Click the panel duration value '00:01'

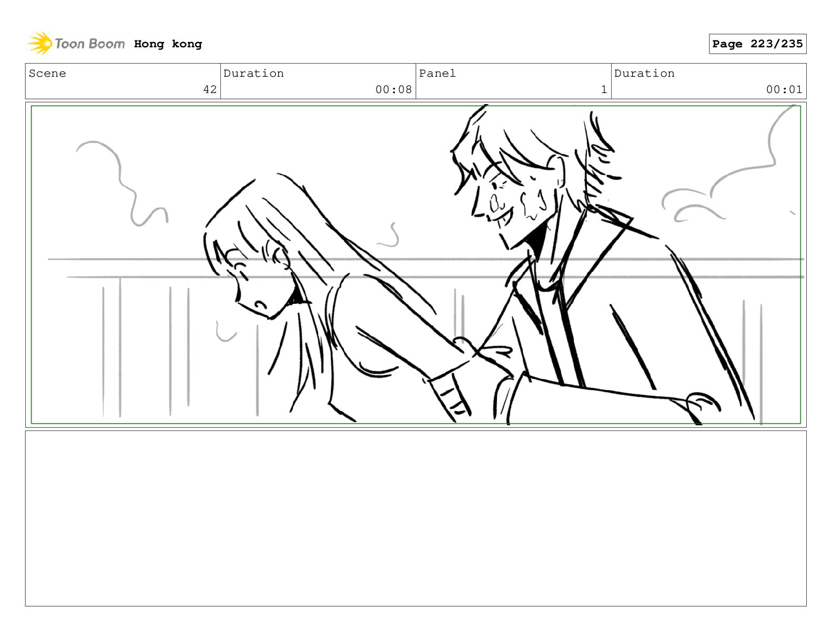pyautogui.click(x=784, y=89)
